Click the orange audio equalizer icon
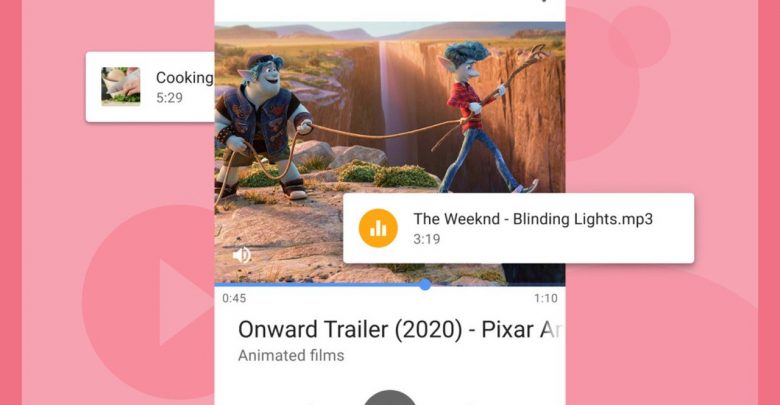Image resolution: width=780 pixels, height=405 pixels. (x=378, y=228)
